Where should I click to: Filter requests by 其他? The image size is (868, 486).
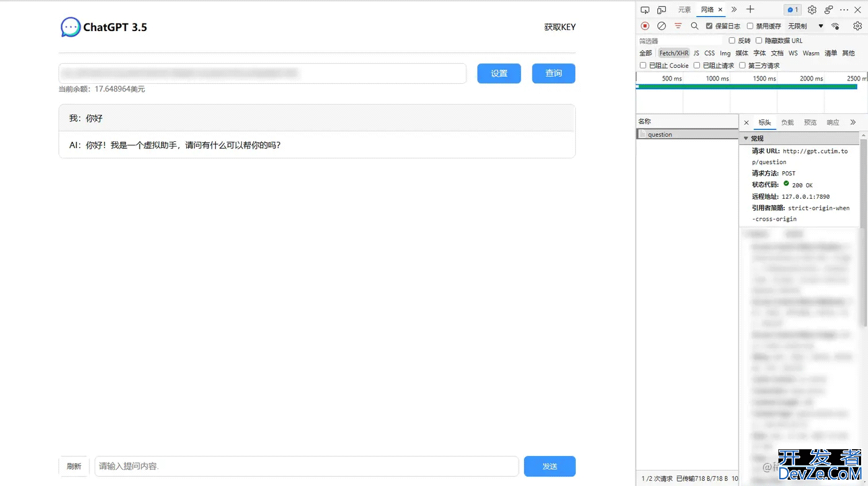point(848,53)
